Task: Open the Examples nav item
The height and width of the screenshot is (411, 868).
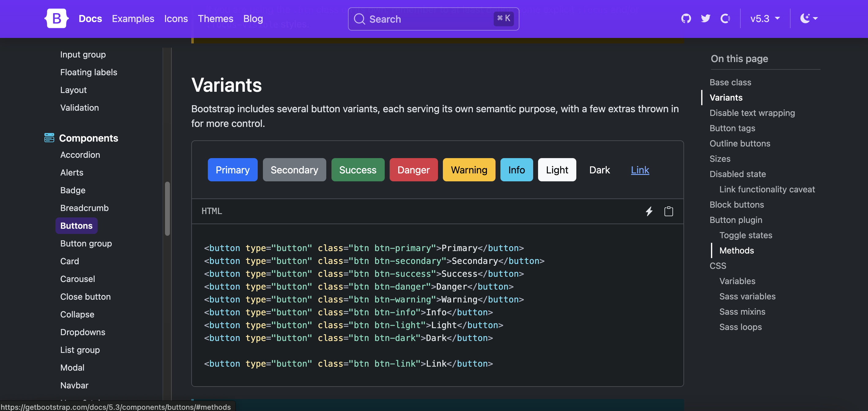Action: point(133,19)
